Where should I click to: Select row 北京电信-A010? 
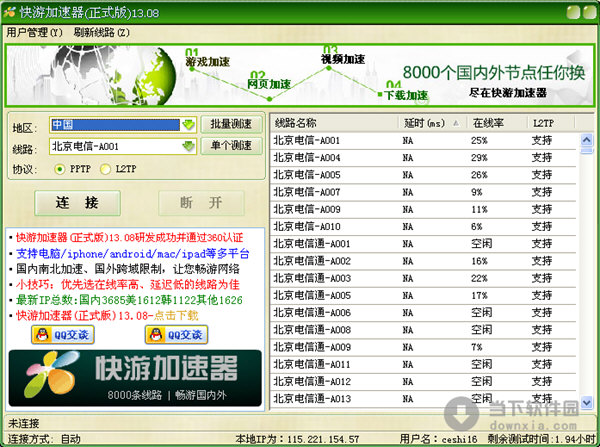pyautogui.click(x=423, y=227)
